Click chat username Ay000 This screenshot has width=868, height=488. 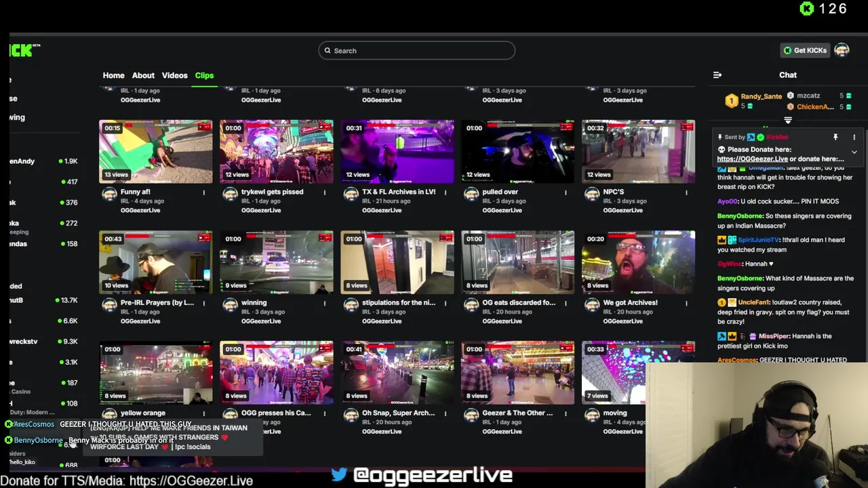[727, 201]
